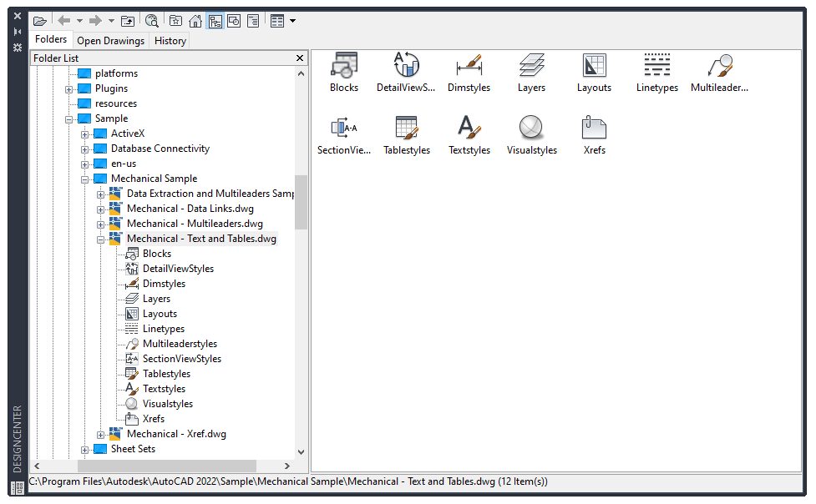This screenshot has width=816, height=504.
Task: Expand Mechanical - Data Links.dwg node
Action: click(101, 209)
